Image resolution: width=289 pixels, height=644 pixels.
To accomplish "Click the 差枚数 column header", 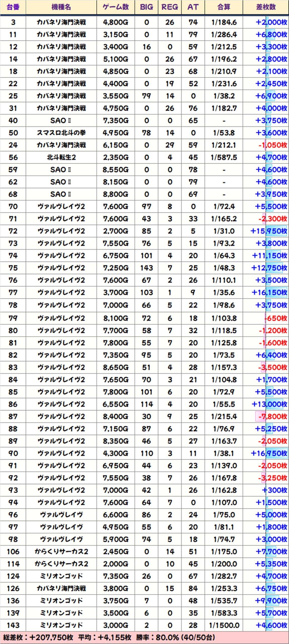I will tap(266, 7).
